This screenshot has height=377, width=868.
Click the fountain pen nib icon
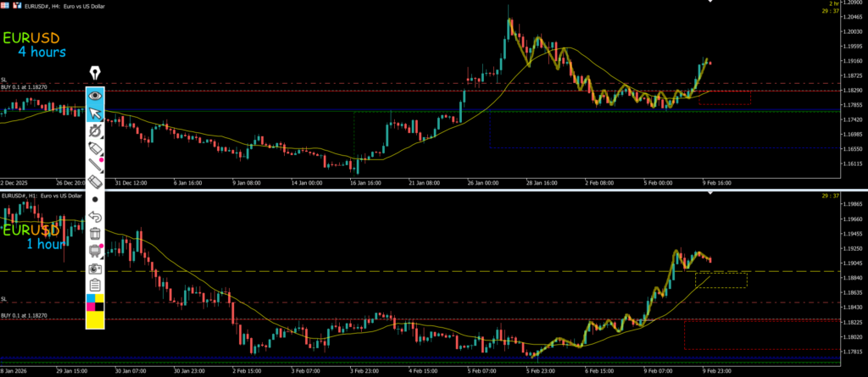95,73
